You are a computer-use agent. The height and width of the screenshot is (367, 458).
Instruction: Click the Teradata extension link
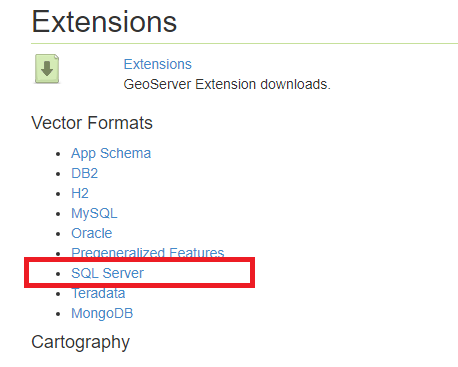click(x=98, y=293)
